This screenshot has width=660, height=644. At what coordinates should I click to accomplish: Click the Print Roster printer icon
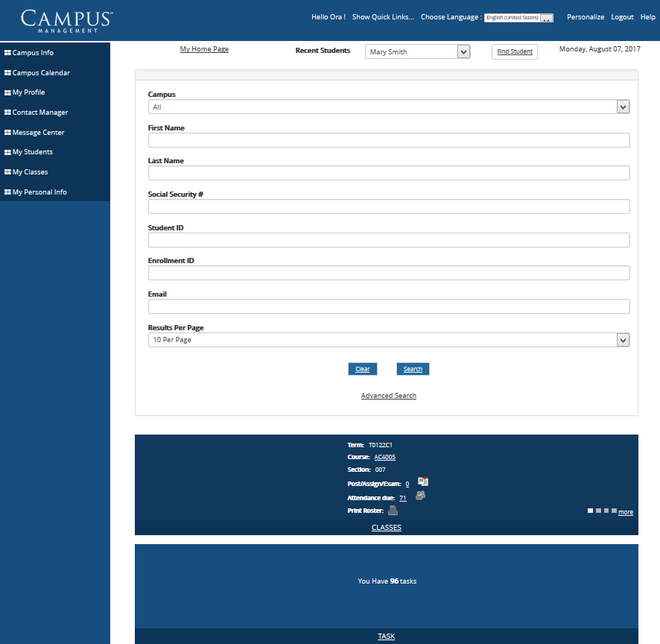click(393, 511)
